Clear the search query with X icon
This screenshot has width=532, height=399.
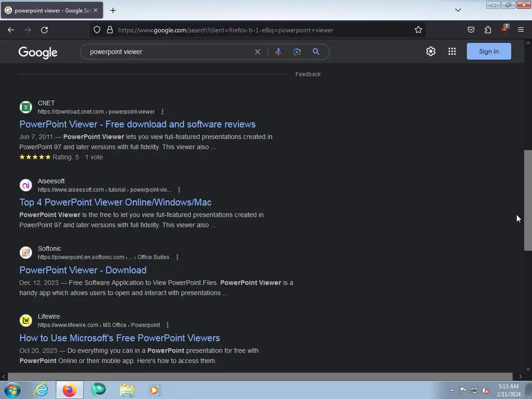tap(258, 52)
